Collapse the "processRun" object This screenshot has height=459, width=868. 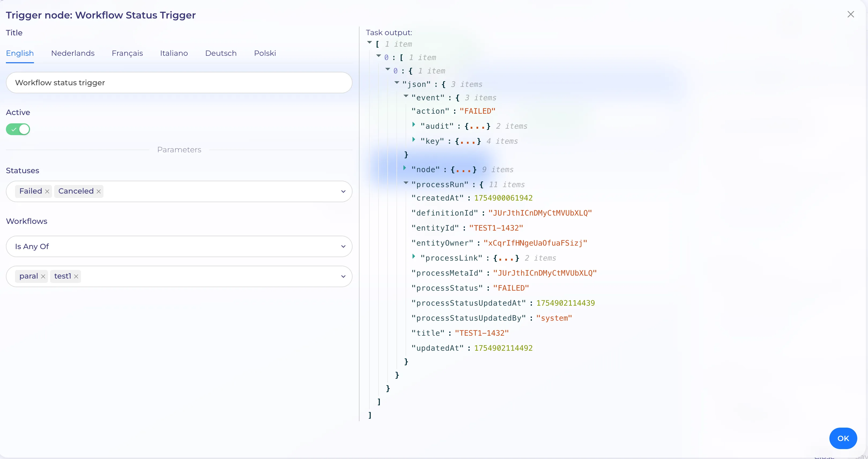[x=406, y=183]
